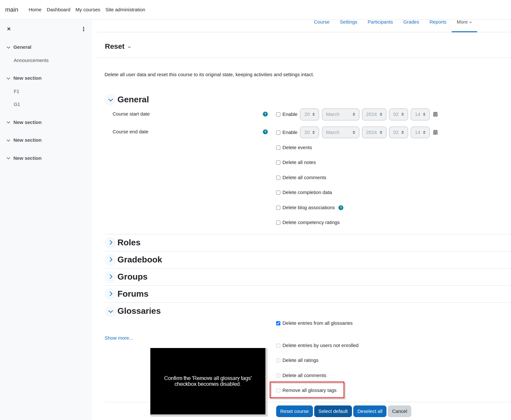This screenshot has height=420, width=511.
Task: Go to Home in top navigation
Action: click(35, 10)
